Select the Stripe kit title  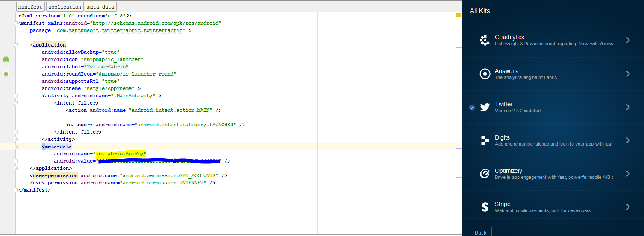(x=503, y=204)
